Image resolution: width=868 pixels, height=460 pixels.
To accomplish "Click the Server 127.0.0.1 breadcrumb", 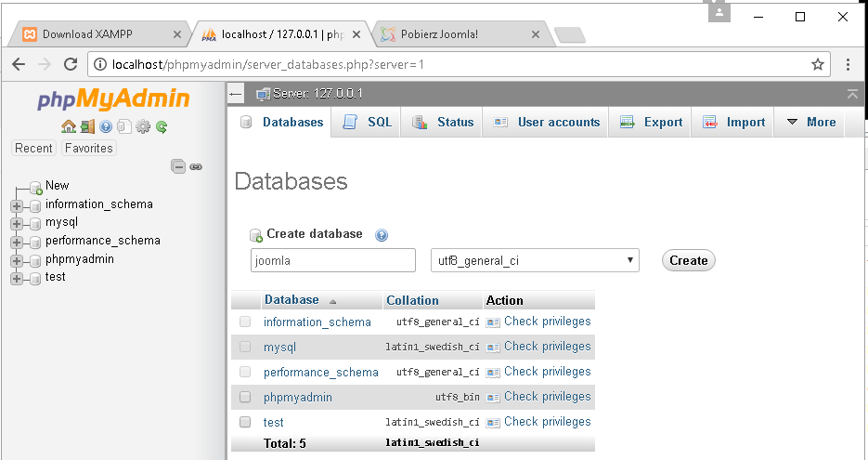I will (317, 94).
